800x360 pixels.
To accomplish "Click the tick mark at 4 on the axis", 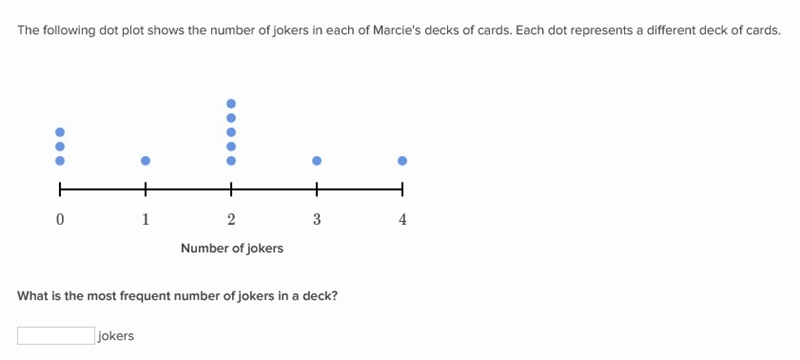I will [403, 190].
